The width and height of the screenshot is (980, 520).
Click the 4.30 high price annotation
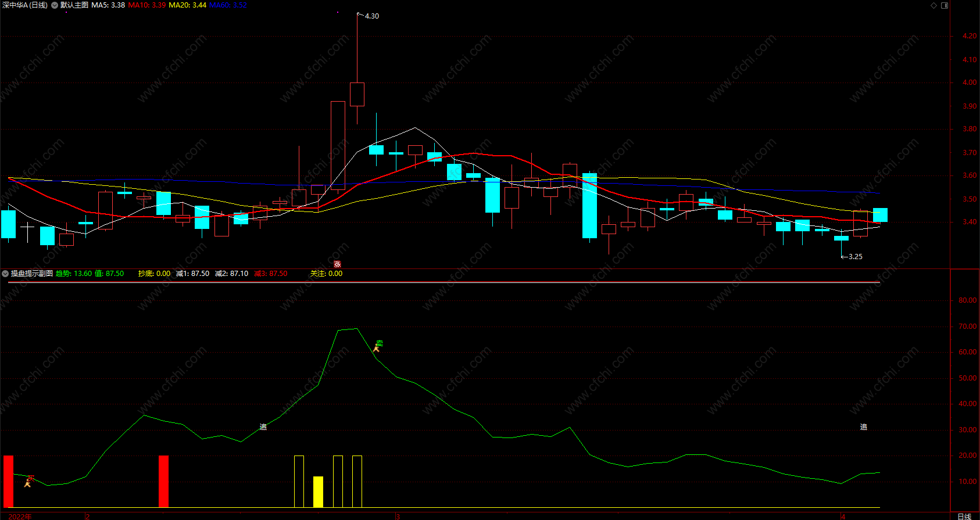[371, 16]
